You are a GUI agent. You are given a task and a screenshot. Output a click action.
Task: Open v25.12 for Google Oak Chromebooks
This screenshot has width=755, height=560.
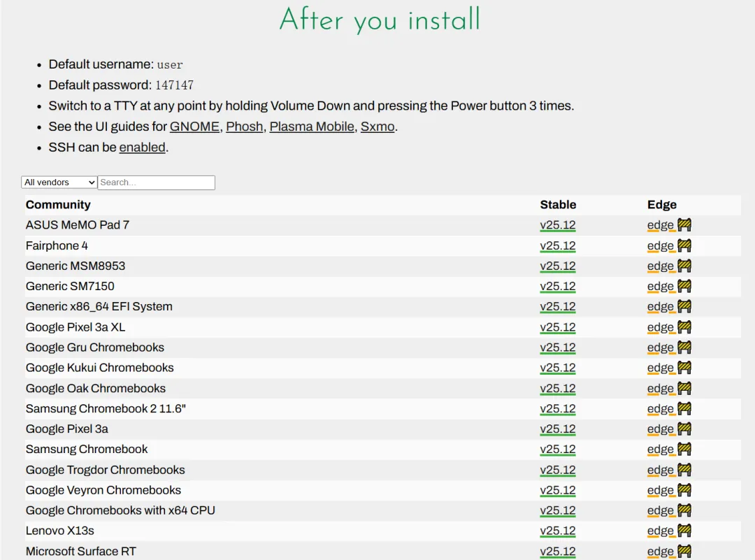click(558, 389)
